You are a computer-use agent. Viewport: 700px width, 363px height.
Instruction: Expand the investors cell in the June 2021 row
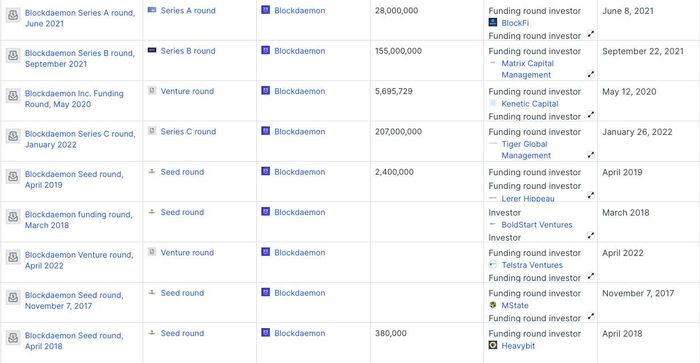(x=591, y=34)
